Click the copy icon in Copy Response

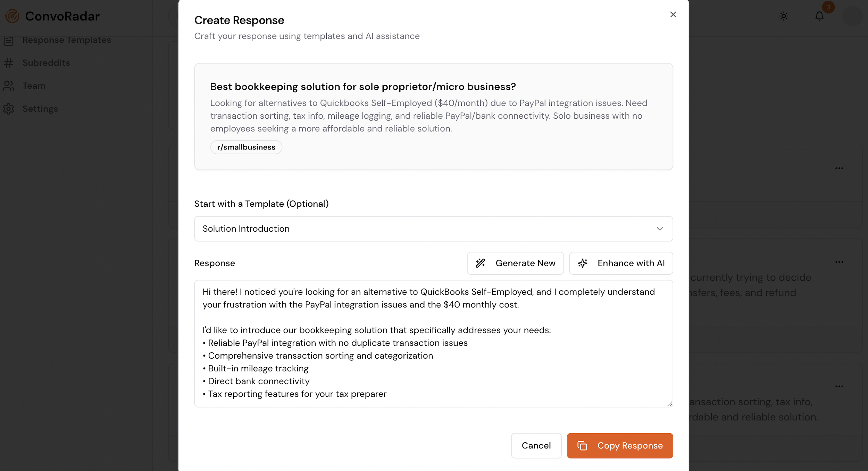pyautogui.click(x=582, y=446)
